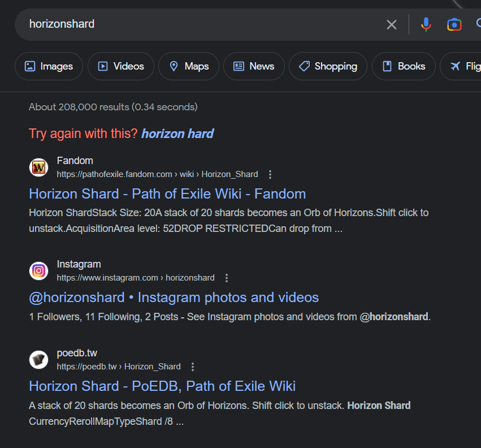The height and width of the screenshot is (448, 481).
Task: Open Horizon Shard - PoEDB, Path of Exile Wiki
Action: pyautogui.click(x=162, y=386)
